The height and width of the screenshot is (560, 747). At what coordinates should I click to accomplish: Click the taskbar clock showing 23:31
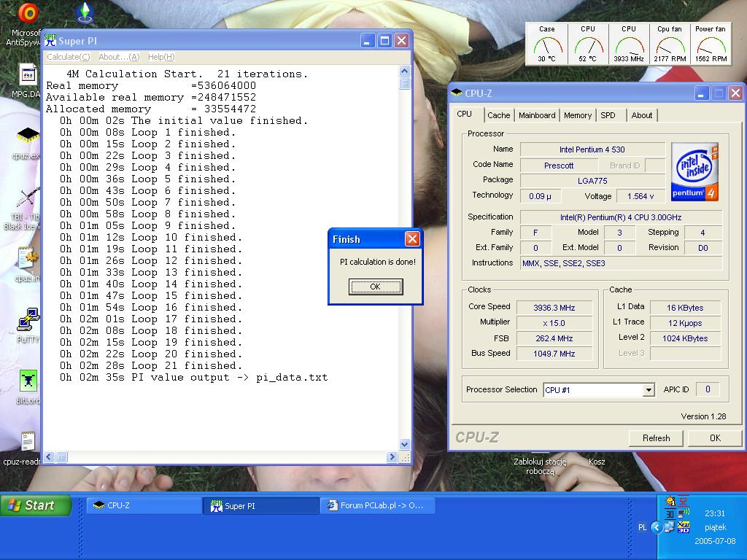(715, 513)
